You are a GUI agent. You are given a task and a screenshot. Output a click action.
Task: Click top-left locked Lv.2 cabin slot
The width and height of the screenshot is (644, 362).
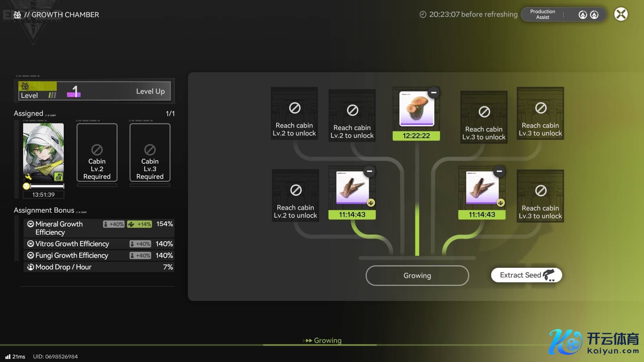(294, 113)
